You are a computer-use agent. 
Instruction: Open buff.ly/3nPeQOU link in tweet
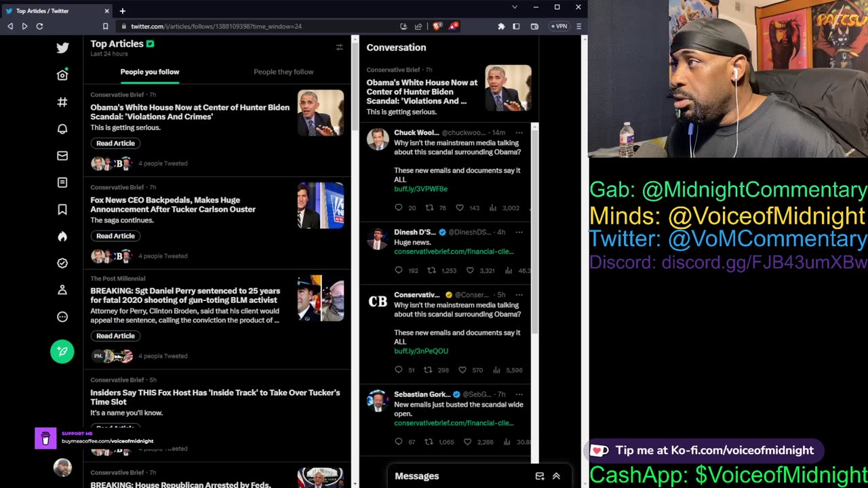[421, 351]
